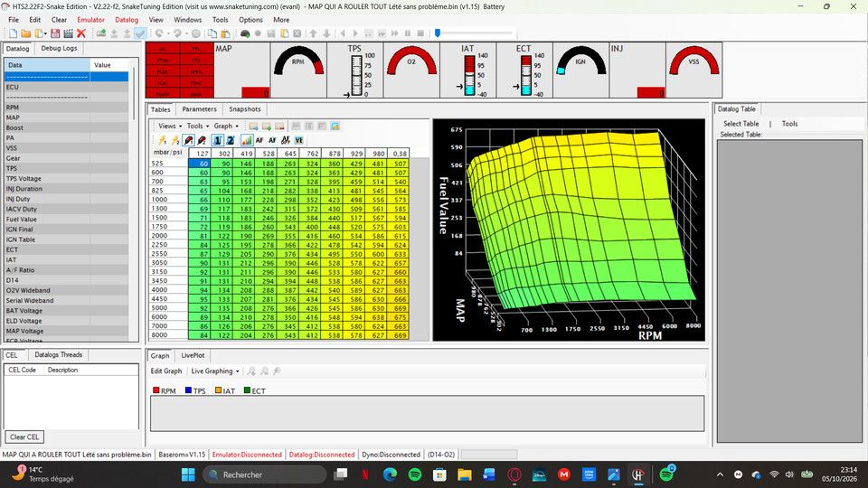
Task: Select the highlighted cell value 60 at 525 RPM
Action: coord(199,164)
